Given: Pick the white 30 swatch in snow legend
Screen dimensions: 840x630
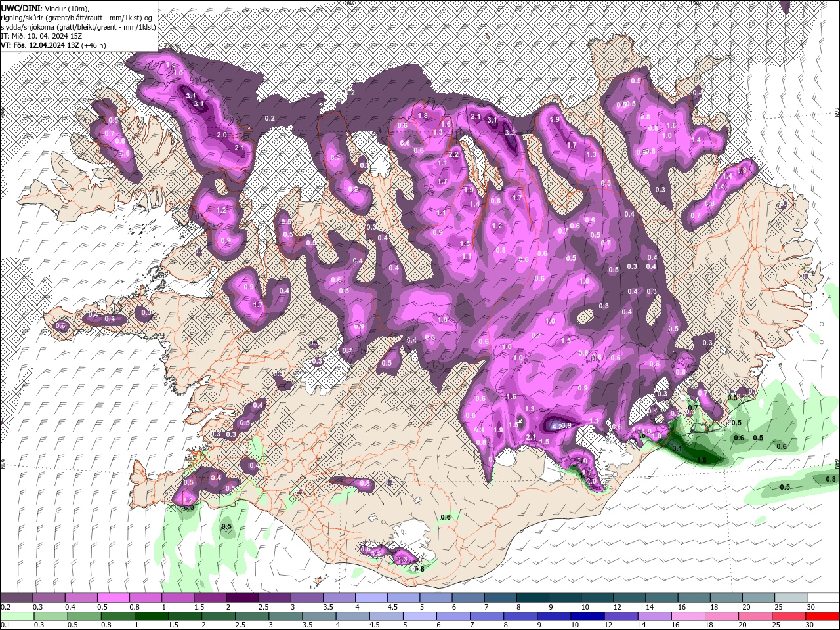Looking at the screenshot, I should [x=823, y=598].
